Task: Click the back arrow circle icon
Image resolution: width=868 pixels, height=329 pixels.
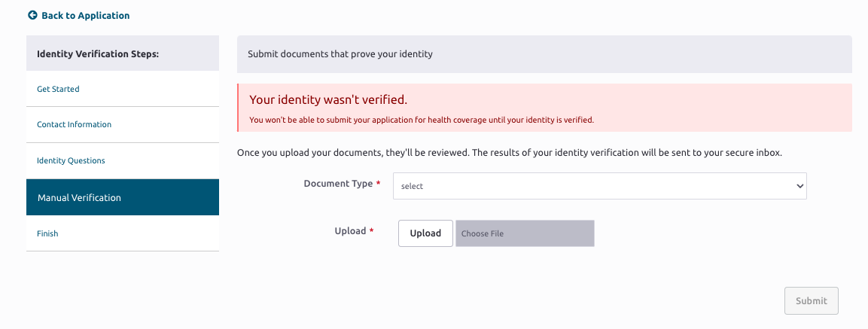Action: (32, 16)
